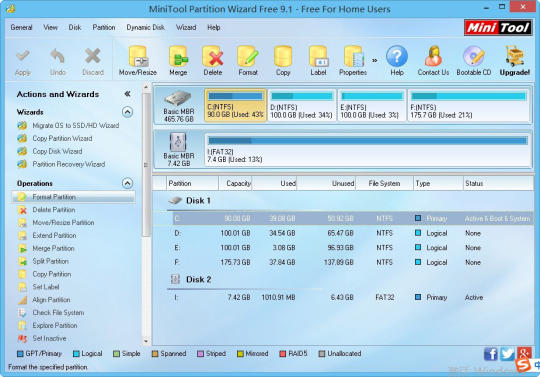Click the Apply checkmark icon

click(x=23, y=56)
